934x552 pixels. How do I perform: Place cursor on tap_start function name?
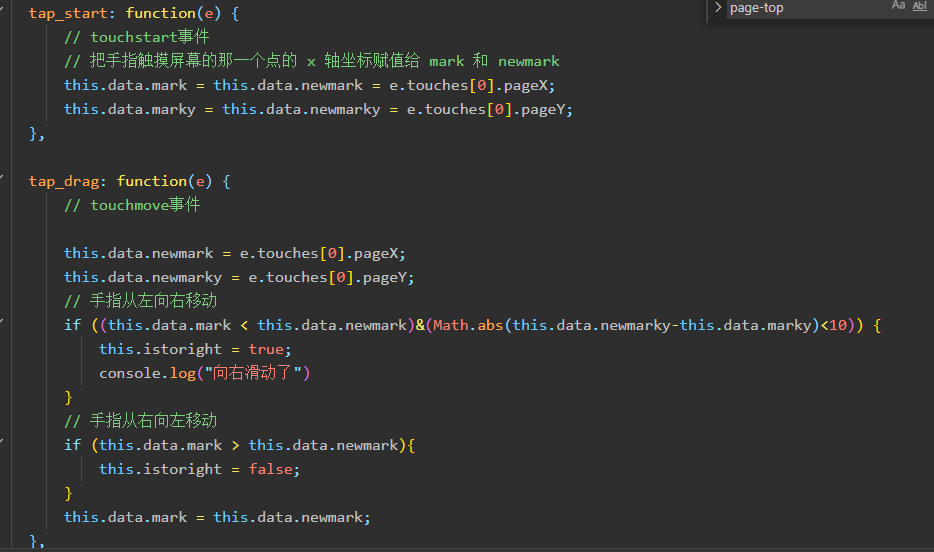(68, 13)
